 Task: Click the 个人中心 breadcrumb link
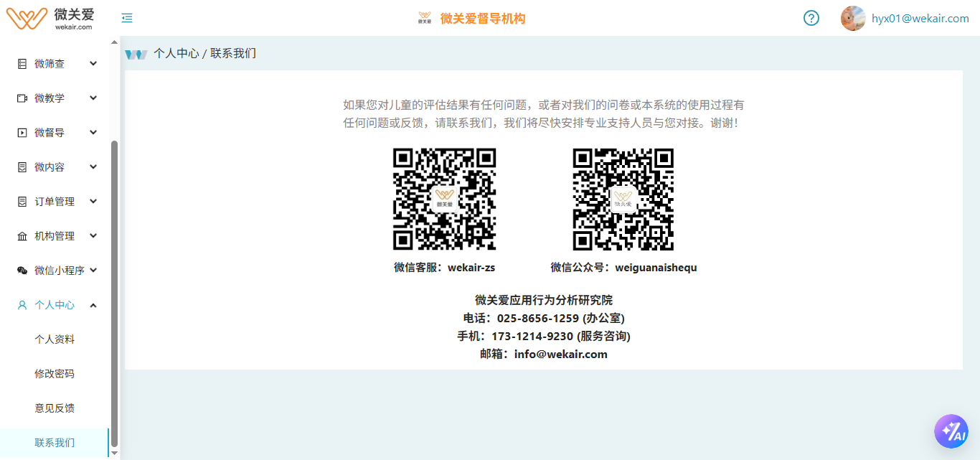coord(176,54)
